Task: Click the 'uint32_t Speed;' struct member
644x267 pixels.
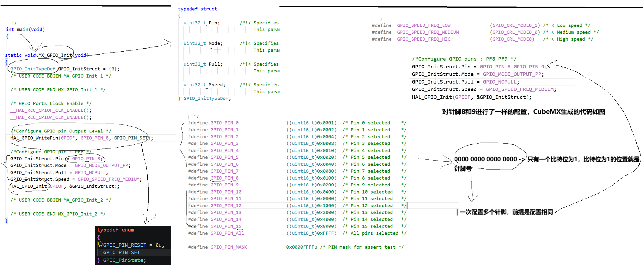Action: (x=204, y=85)
